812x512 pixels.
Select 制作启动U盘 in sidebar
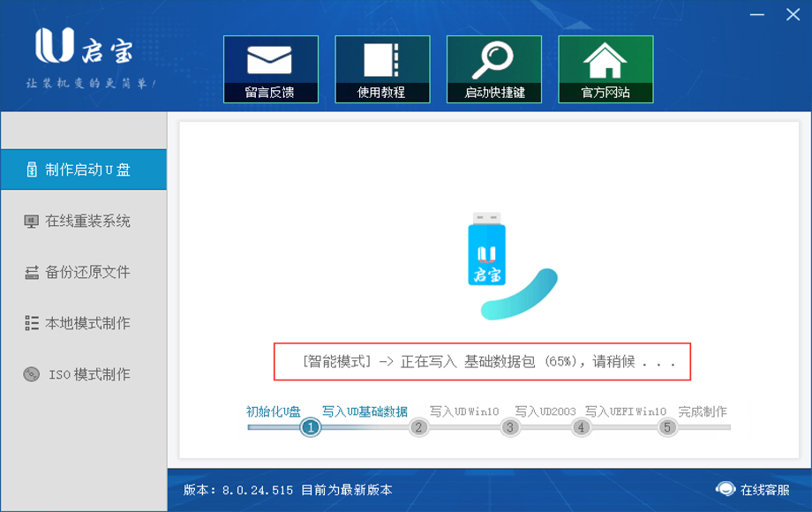click(x=83, y=169)
